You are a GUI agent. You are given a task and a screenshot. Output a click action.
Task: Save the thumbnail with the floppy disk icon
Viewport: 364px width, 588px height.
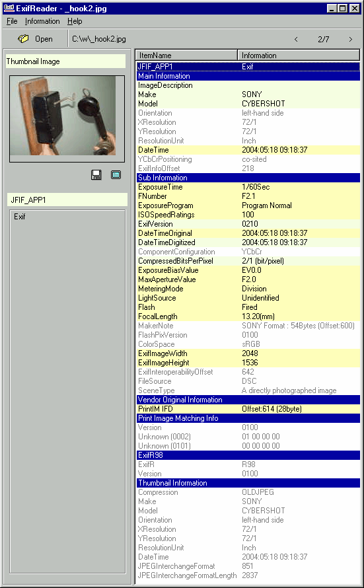tap(96, 175)
